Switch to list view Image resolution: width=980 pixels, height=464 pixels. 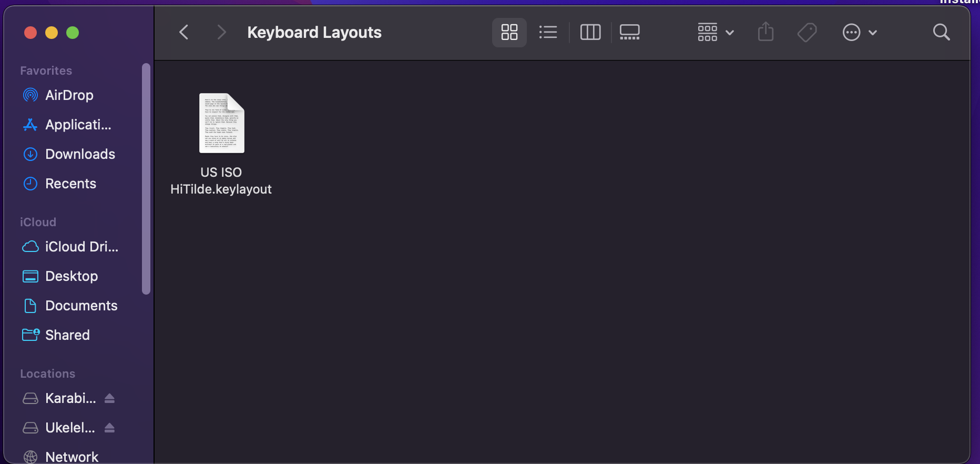[x=548, y=33]
